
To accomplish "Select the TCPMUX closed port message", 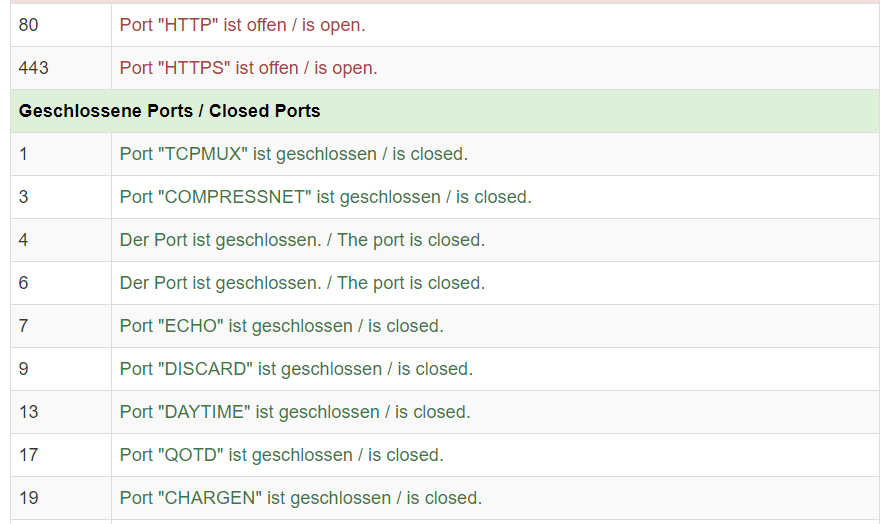I will [x=294, y=154].
